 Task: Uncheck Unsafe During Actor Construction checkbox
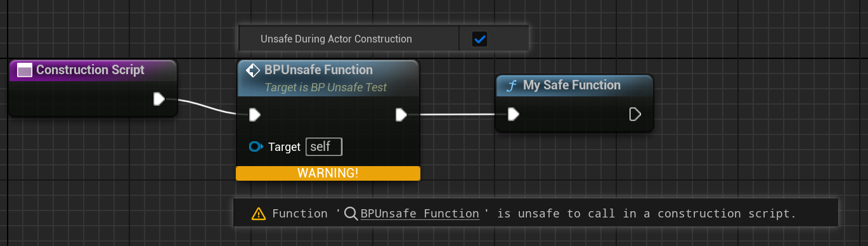(x=480, y=39)
